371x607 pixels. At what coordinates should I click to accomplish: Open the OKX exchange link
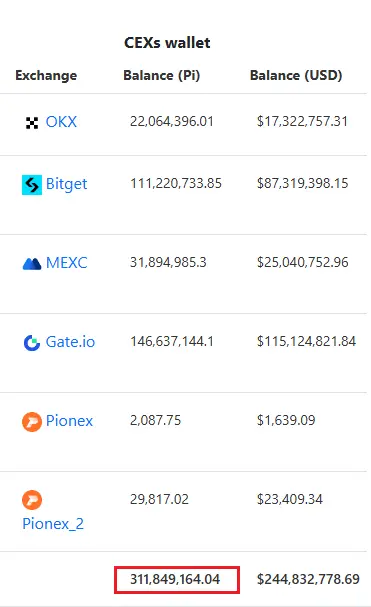[61, 122]
